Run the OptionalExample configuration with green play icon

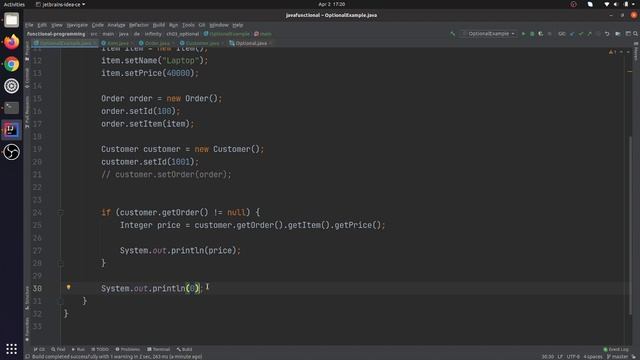(x=523, y=34)
